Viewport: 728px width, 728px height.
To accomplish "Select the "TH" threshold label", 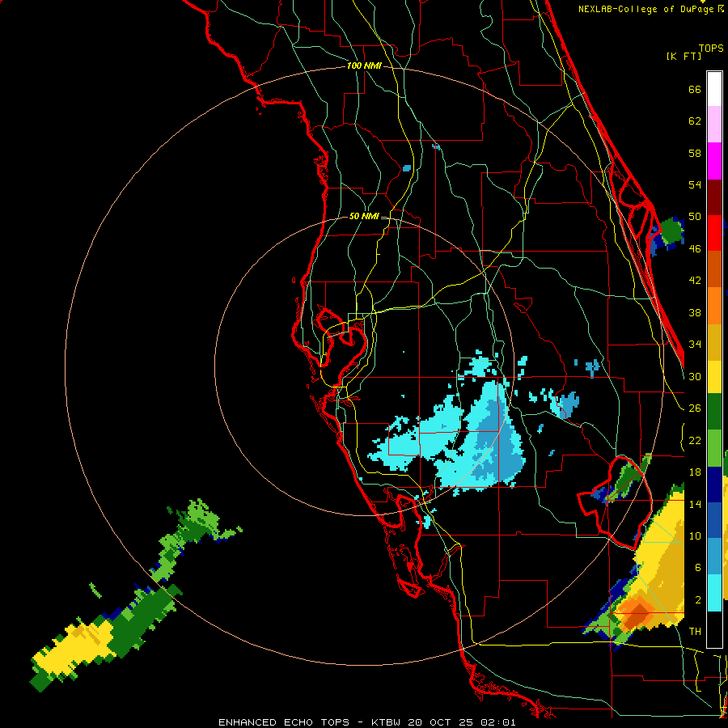I will point(695,632).
